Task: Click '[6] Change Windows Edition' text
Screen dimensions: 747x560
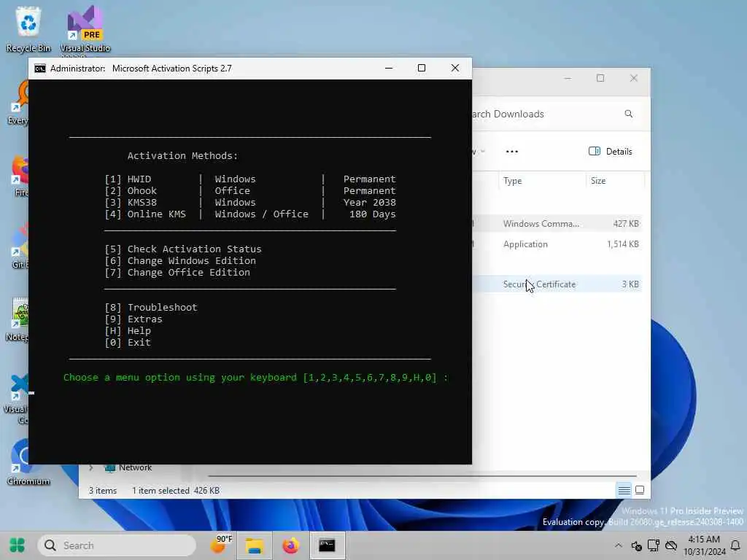Action: tap(181, 261)
